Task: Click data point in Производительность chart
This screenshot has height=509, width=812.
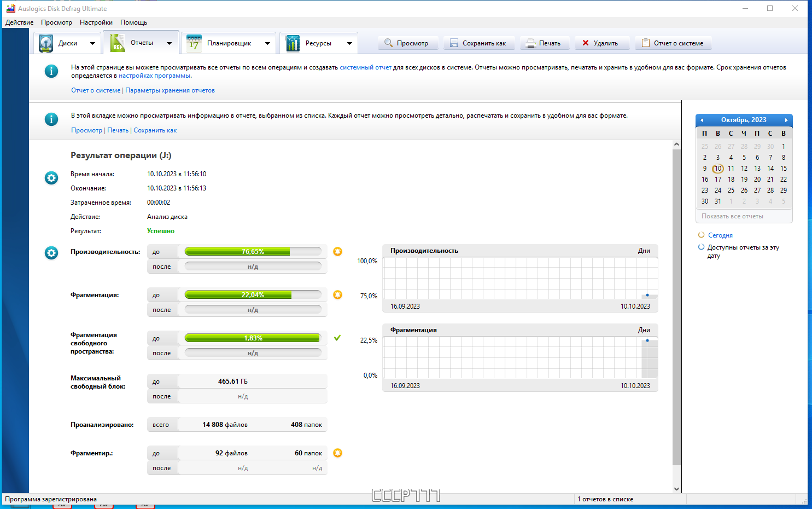Action: pos(647,295)
